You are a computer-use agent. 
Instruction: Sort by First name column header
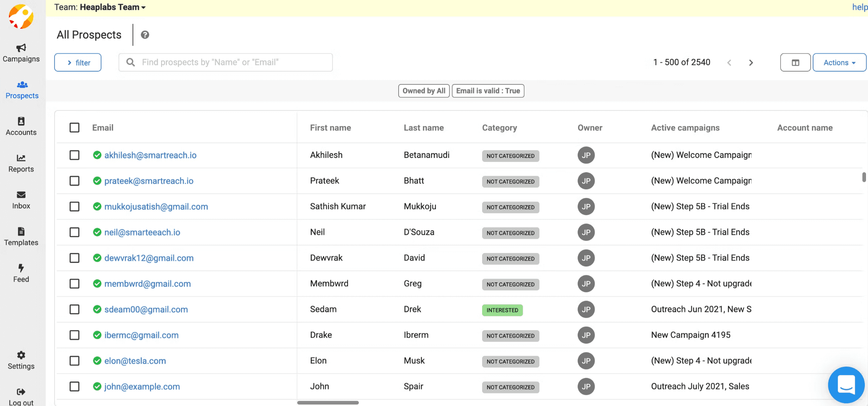(331, 128)
